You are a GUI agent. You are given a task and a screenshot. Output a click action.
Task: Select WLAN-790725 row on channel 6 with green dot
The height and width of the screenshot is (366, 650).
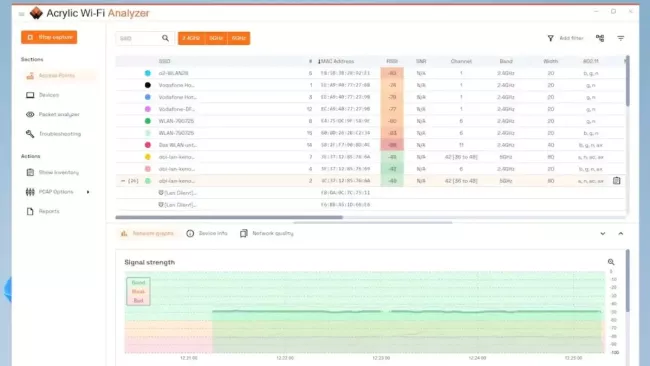coord(370,121)
